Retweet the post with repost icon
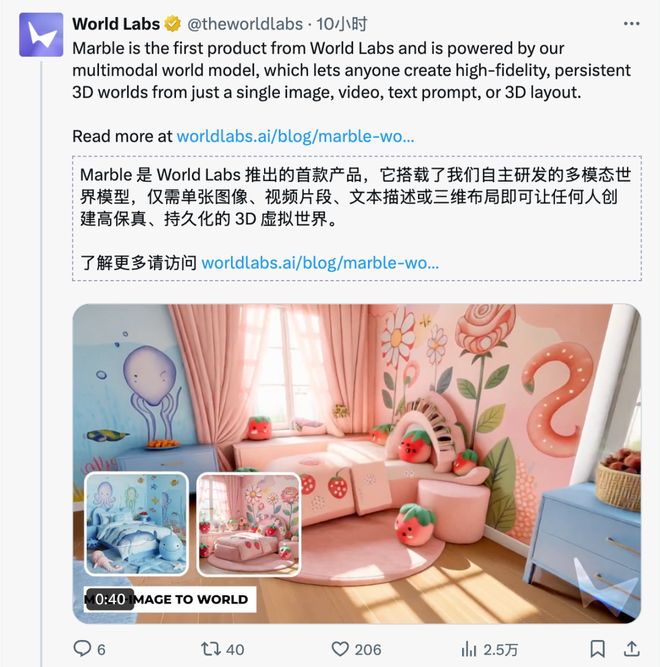The width and height of the screenshot is (660, 667). tap(211, 649)
